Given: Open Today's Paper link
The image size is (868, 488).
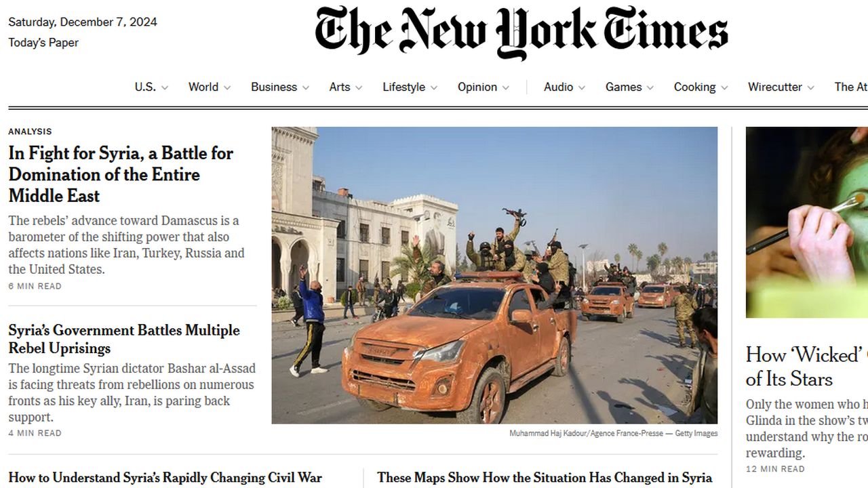Looking at the screenshot, I should [43, 43].
